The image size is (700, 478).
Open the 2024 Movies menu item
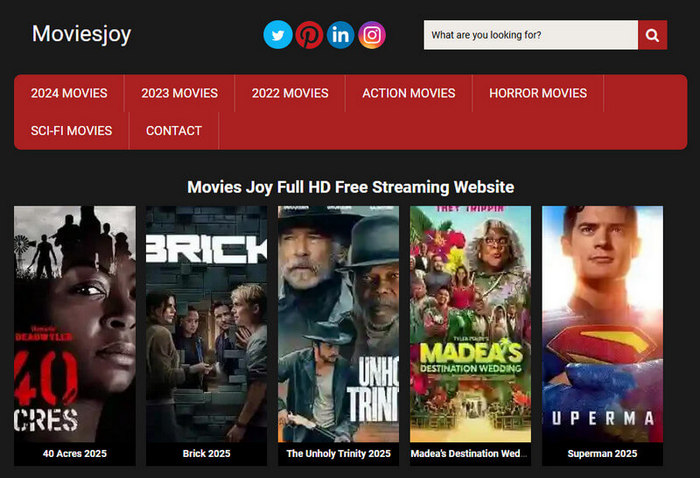(69, 93)
